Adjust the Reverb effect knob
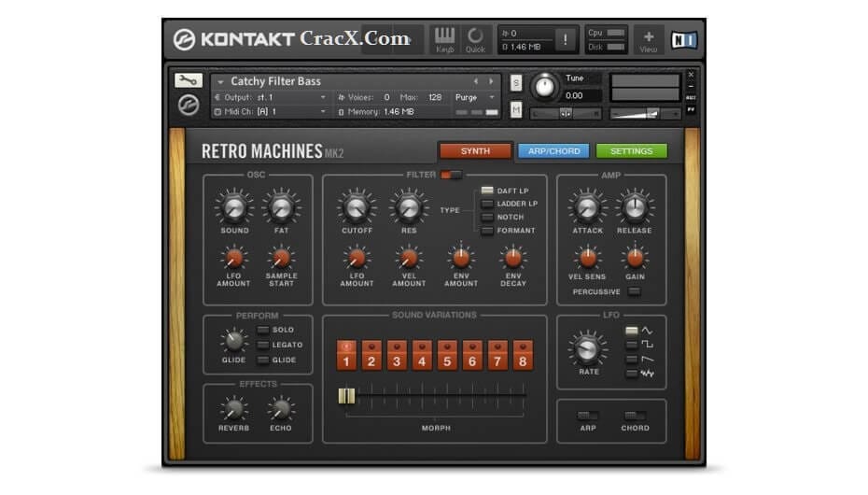The width and height of the screenshot is (868, 495). [233, 409]
